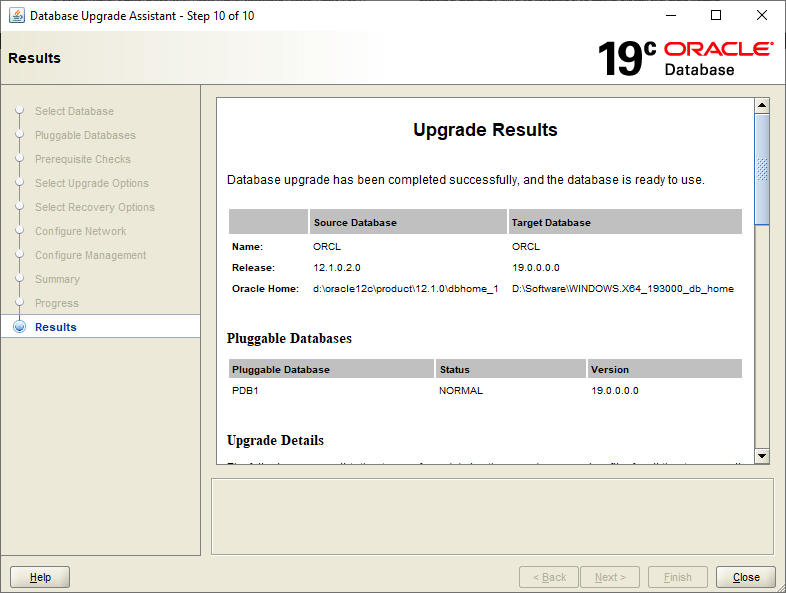Select the Select Recovery Options step

[95, 207]
